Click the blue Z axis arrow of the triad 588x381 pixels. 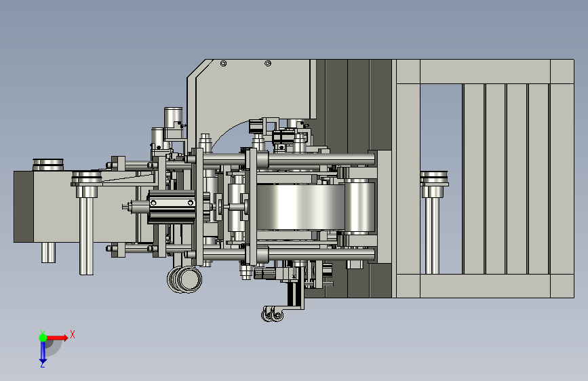(43, 353)
